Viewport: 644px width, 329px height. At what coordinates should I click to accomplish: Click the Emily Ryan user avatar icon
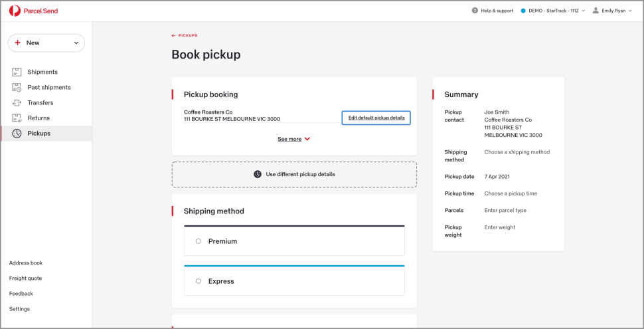pyautogui.click(x=596, y=11)
